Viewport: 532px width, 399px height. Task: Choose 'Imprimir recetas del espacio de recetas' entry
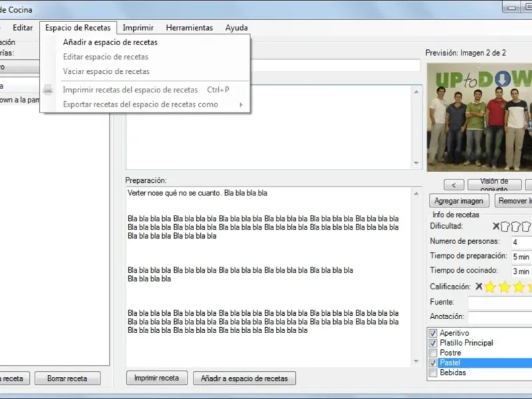coord(145,90)
